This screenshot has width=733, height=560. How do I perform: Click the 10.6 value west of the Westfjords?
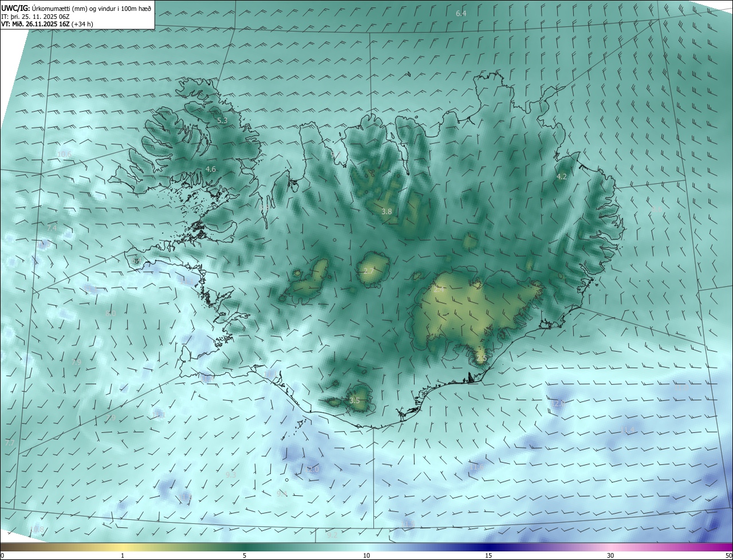tap(64, 155)
